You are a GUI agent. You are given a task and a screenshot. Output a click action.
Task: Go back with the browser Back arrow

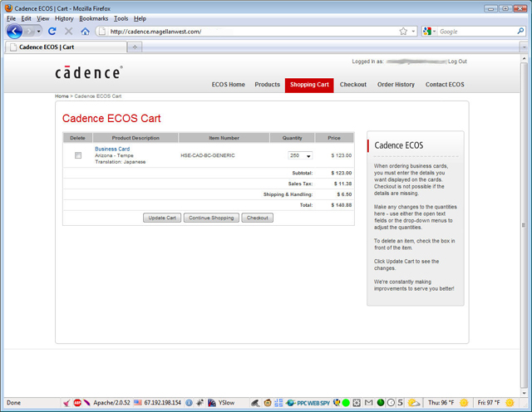[x=15, y=32]
